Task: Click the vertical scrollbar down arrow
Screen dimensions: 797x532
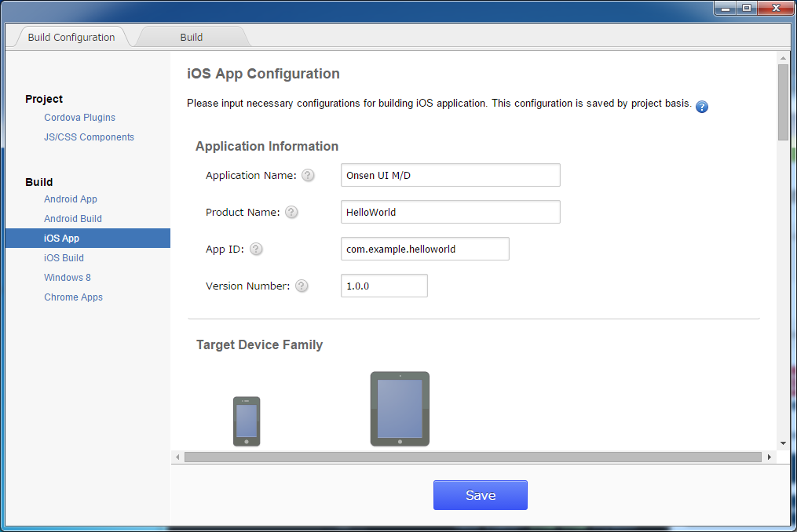Action: click(783, 443)
